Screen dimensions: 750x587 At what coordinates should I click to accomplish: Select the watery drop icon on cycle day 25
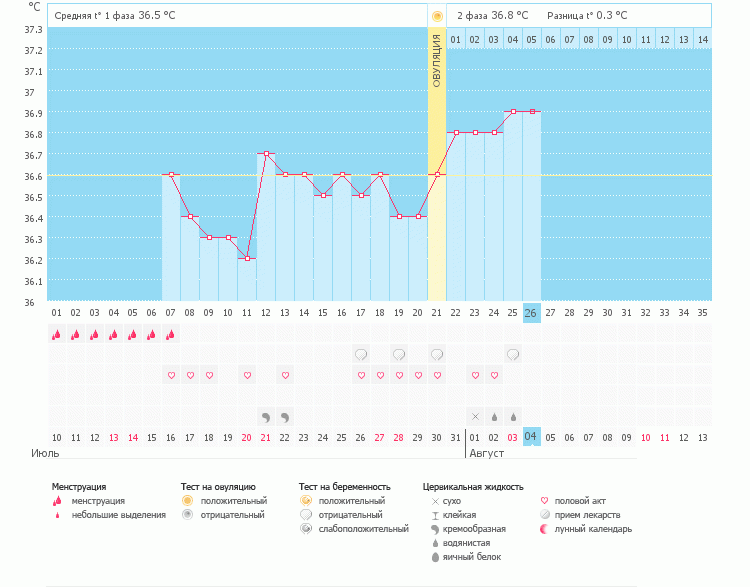(x=513, y=416)
